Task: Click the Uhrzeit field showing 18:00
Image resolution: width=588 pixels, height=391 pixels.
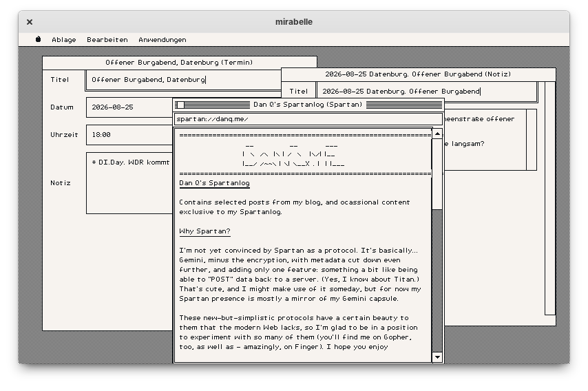Action: click(x=129, y=135)
